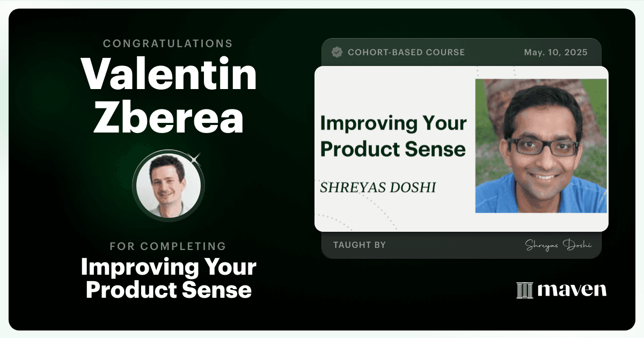This screenshot has width=644, height=338.
Task: Click the May. 10, 2025 date
Action: [555, 53]
